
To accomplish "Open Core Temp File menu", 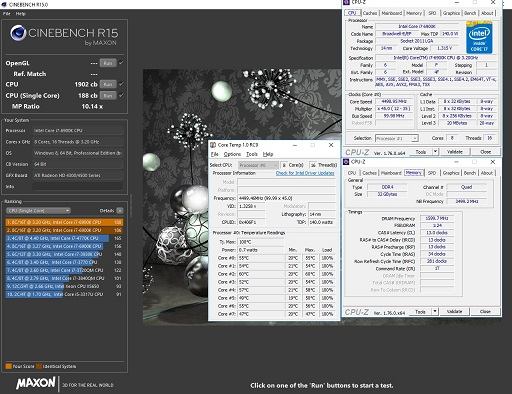I will pos(215,154).
